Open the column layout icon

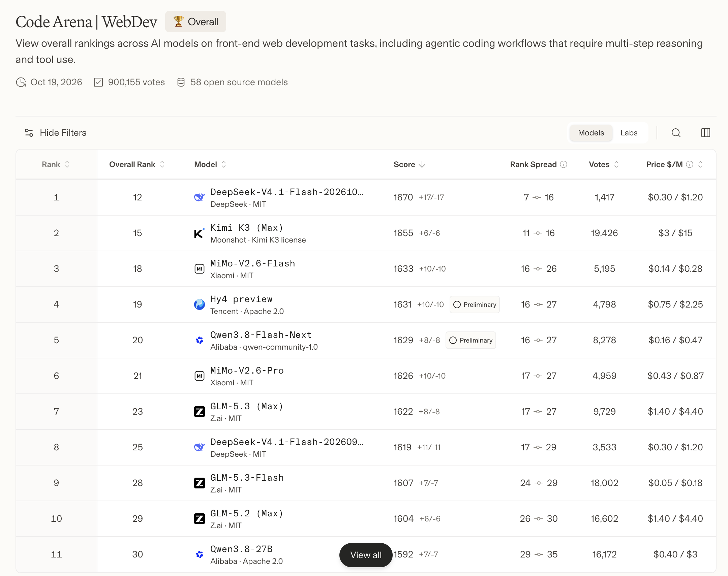(705, 133)
